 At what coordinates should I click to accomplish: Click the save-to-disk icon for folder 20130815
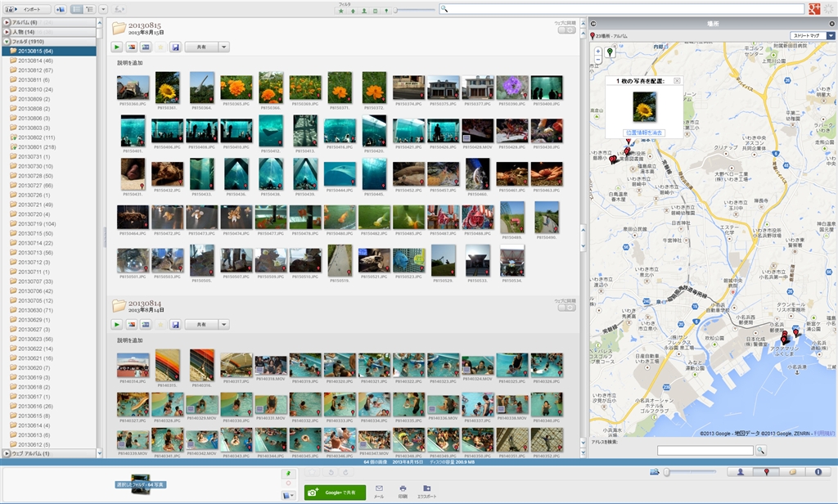(x=175, y=47)
